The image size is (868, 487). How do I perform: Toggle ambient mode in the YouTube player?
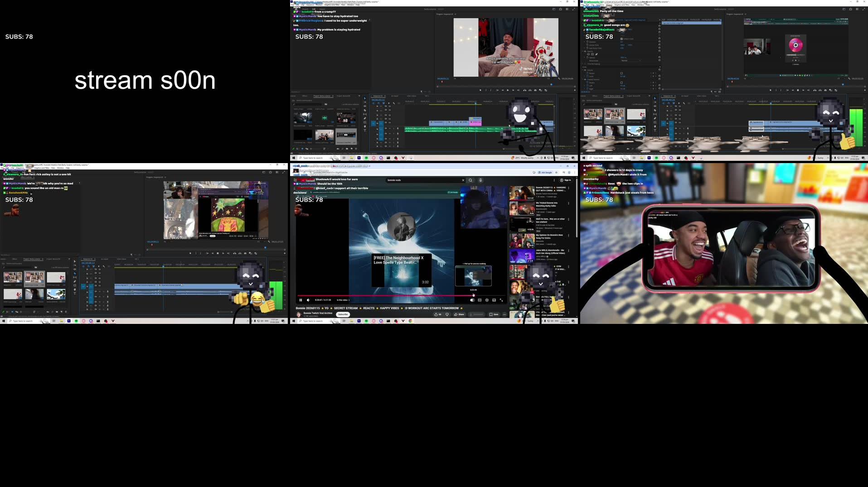pyautogui.click(x=472, y=300)
